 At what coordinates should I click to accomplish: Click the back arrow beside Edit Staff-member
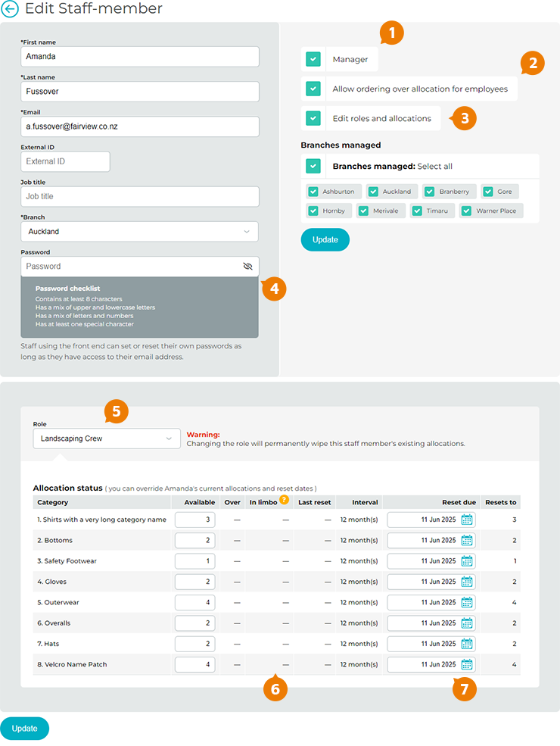pos(11,9)
